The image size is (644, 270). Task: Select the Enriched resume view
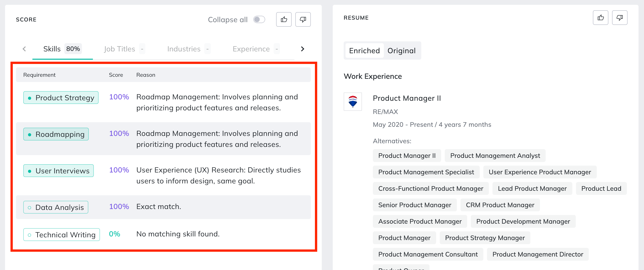pos(364,50)
